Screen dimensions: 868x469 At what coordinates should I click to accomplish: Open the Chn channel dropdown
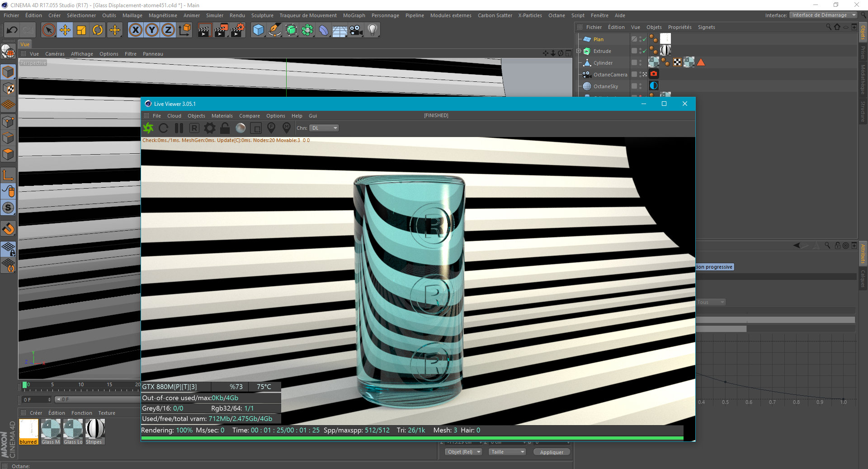click(x=324, y=128)
